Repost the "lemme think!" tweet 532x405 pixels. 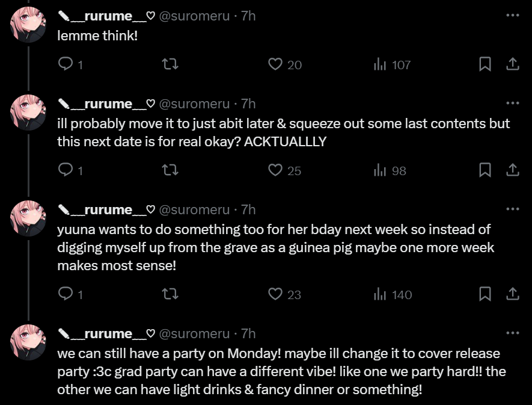[x=171, y=64]
